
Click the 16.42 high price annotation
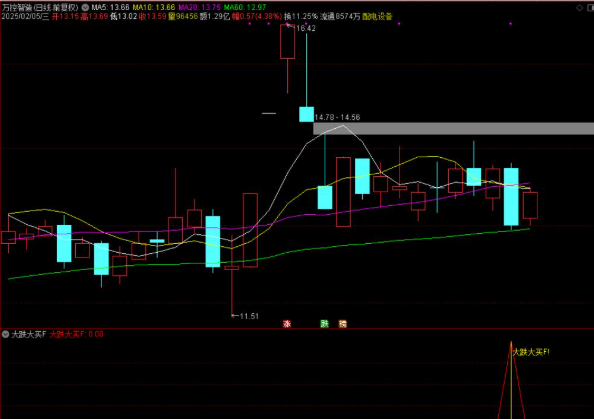pos(306,28)
